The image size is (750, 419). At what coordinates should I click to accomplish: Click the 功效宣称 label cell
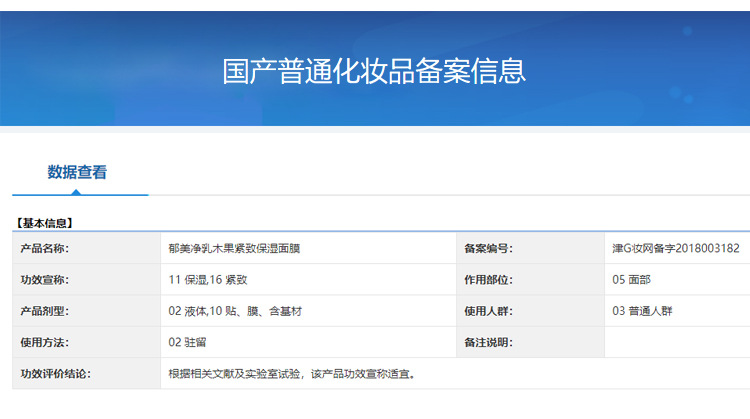click(x=87, y=279)
